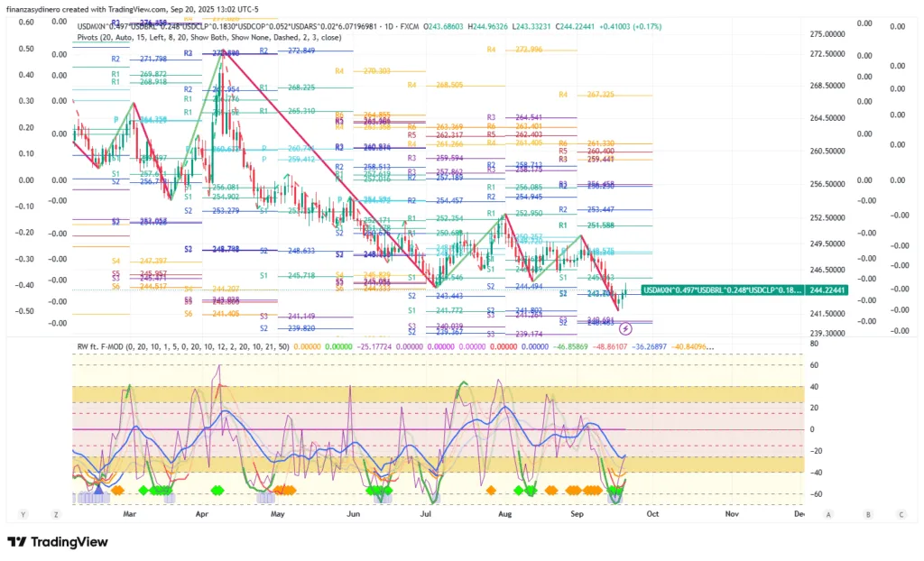Click the indicator value -48.86107
This screenshot has height=561, width=924.
point(608,346)
